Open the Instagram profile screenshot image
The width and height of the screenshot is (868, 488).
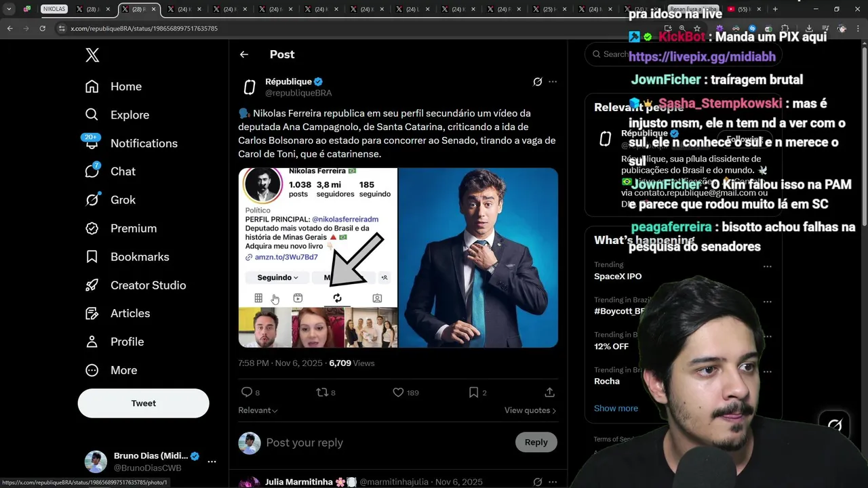pyautogui.click(x=317, y=258)
